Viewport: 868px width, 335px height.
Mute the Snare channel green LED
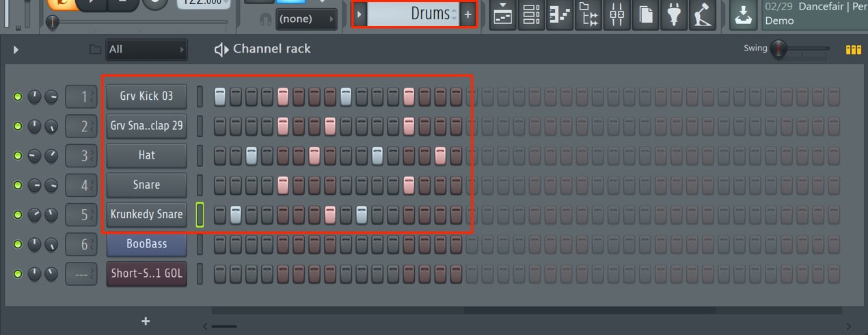pyautogui.click(x=18, y=185)
